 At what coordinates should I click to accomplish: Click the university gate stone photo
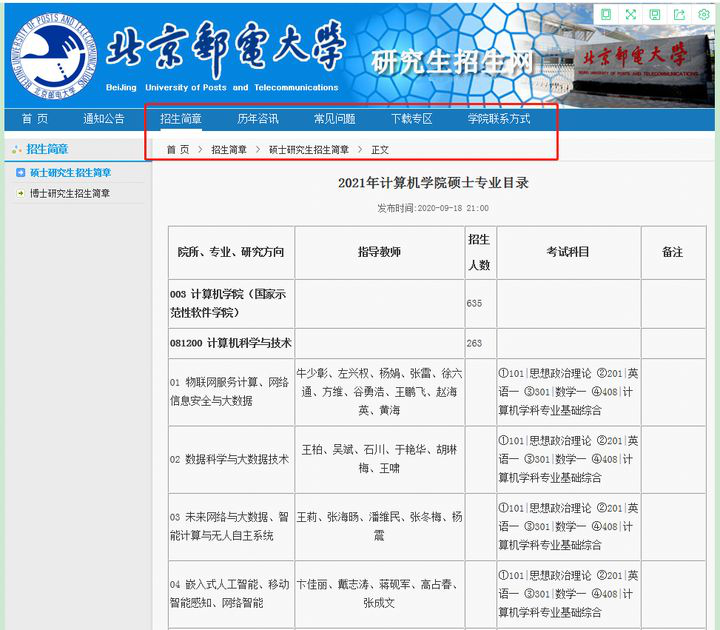(x=642, y=62)
